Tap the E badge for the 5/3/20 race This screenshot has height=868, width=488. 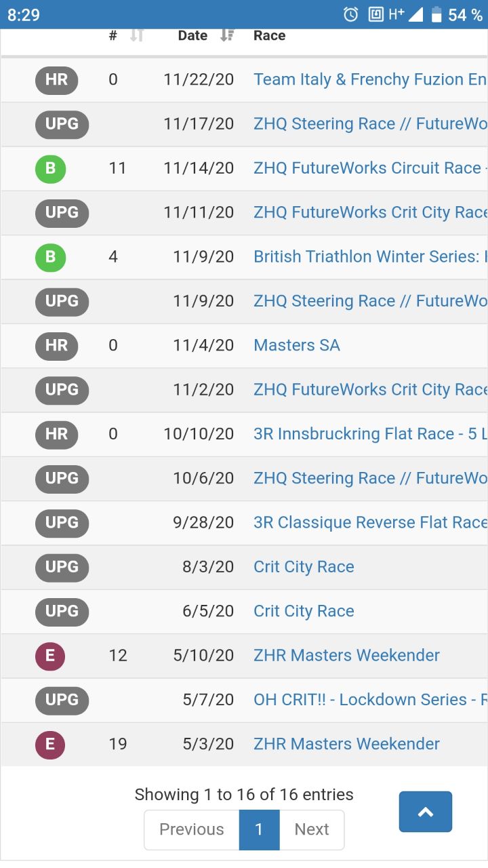point(50,744)
